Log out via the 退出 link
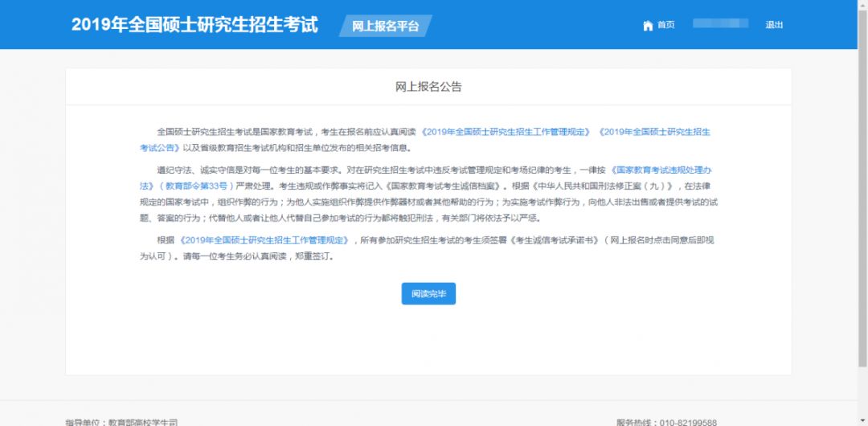 point(774,25)
